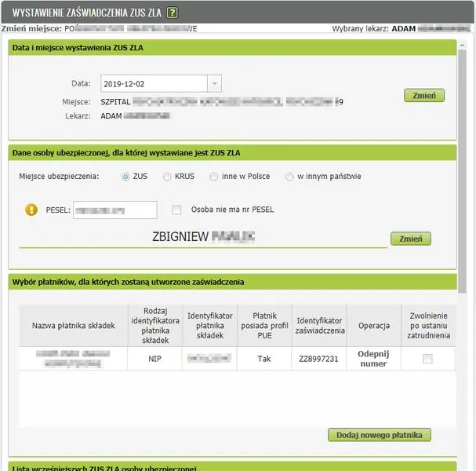Click 'Nazwa płatnika składek' column header

(x=74, y=326)
